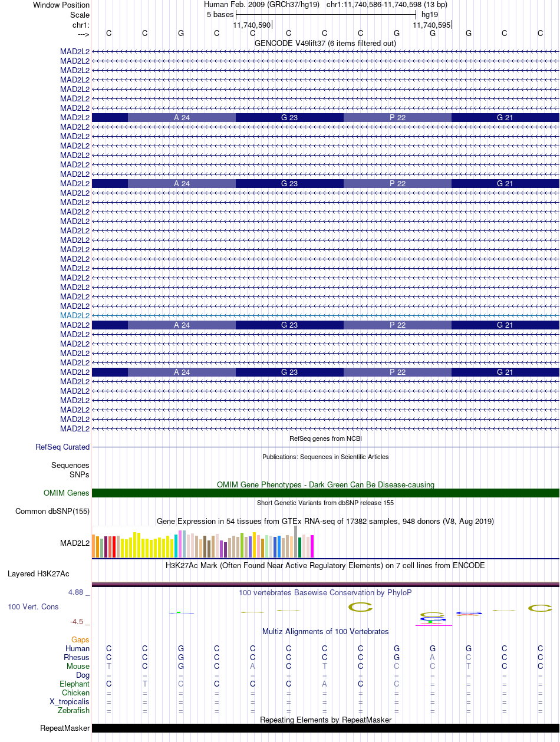560x742 pixels.
Task: Select the tall grey GTEx expression bar
Action: (x=296, y=542)
